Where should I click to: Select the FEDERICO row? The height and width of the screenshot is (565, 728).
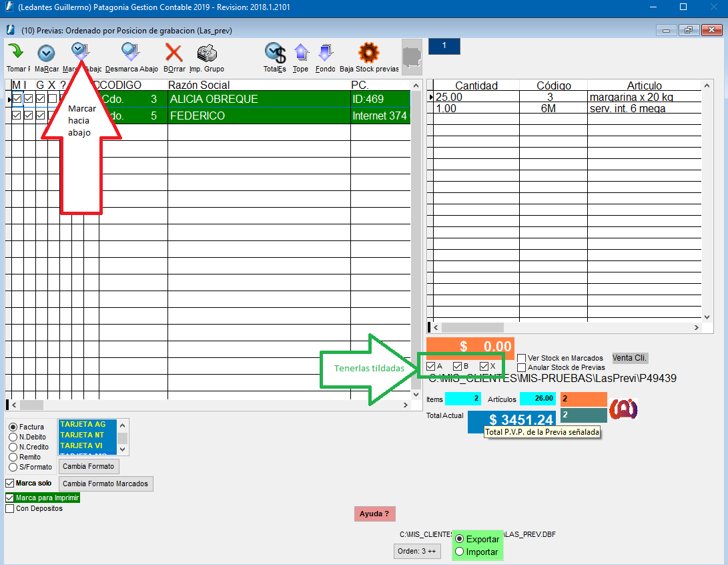209,116
